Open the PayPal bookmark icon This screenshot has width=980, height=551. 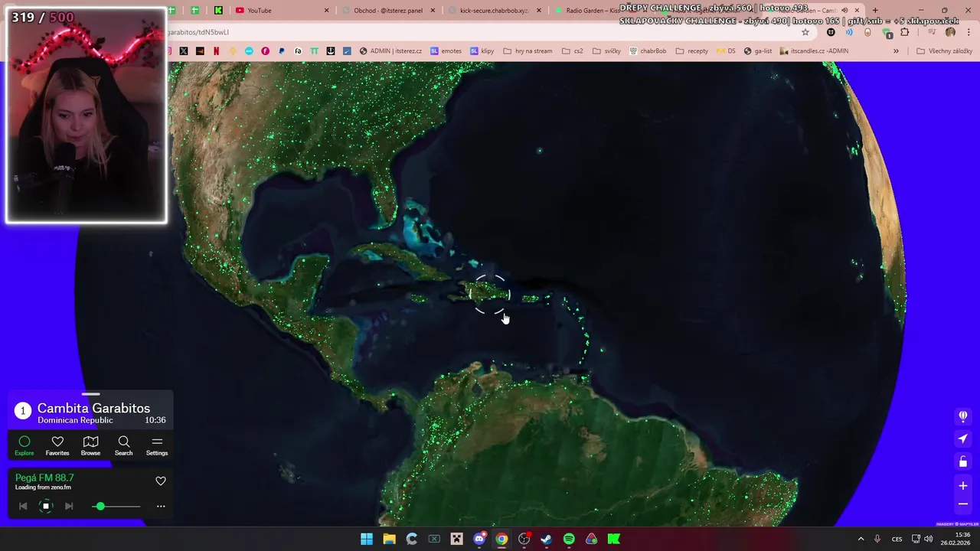point(282,51)
